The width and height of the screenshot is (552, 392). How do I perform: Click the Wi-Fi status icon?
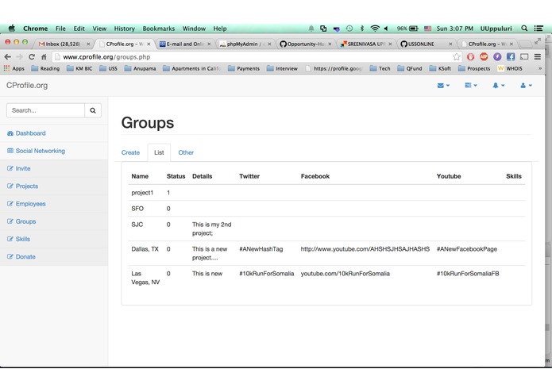click(375, 29)
